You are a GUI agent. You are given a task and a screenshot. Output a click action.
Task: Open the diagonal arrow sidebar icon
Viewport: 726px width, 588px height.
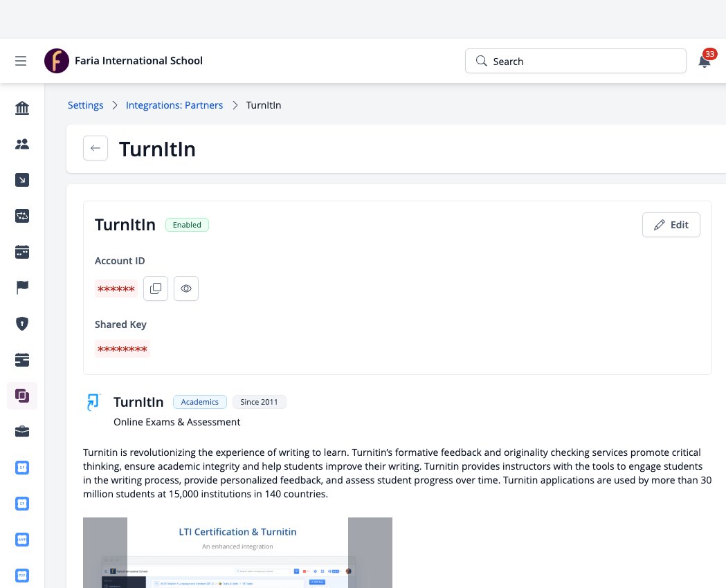point(22,180)
